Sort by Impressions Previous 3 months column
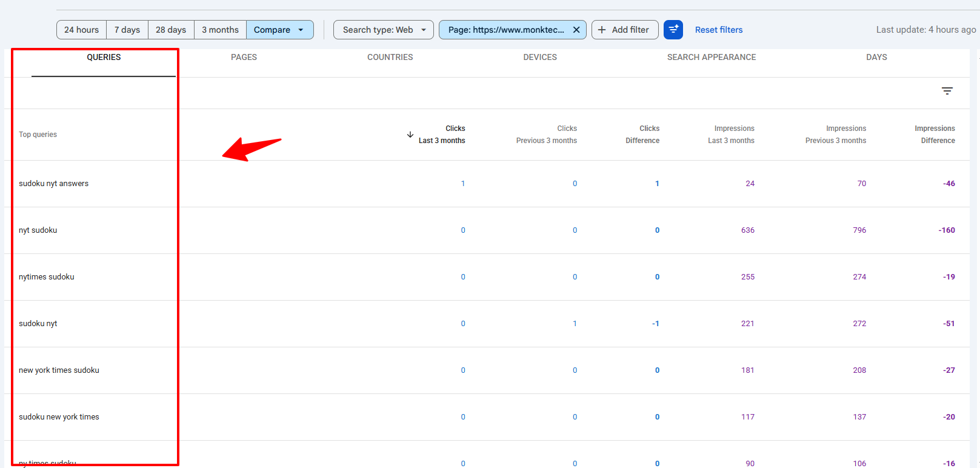 836,135
